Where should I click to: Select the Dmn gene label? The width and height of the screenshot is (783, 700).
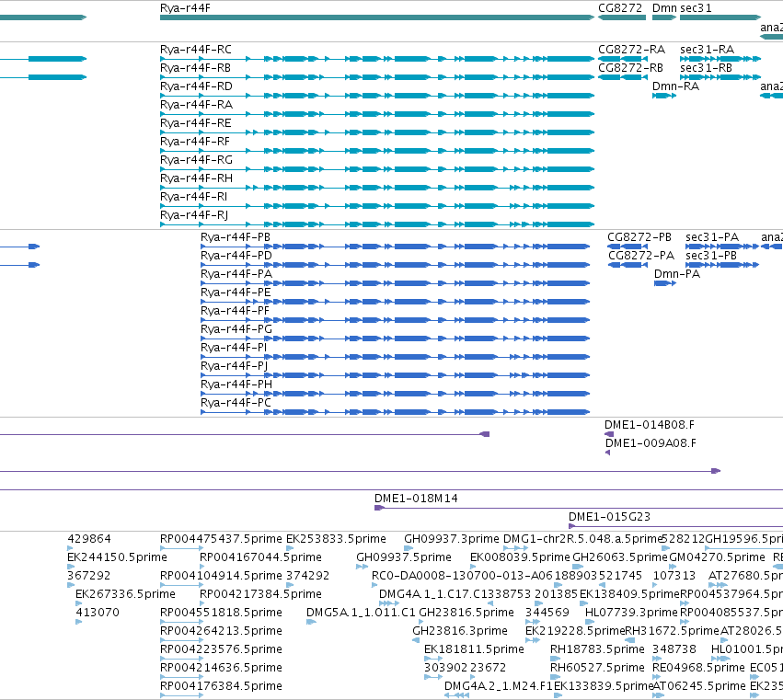click(664, 8)
